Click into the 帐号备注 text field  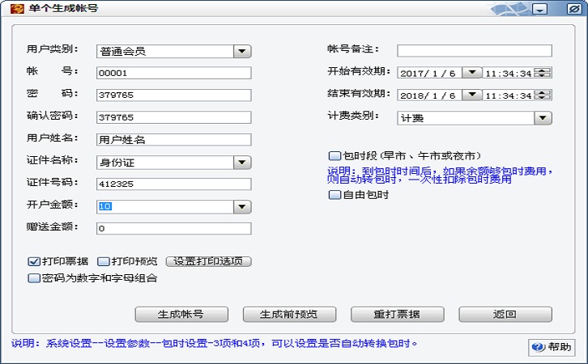coord(474,51)
